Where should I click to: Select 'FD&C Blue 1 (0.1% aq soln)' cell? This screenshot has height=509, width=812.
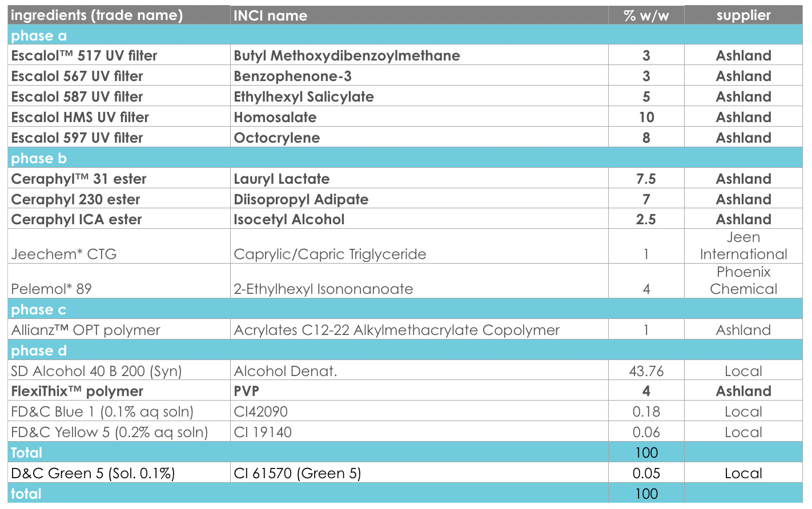click(x=119, y=411)
